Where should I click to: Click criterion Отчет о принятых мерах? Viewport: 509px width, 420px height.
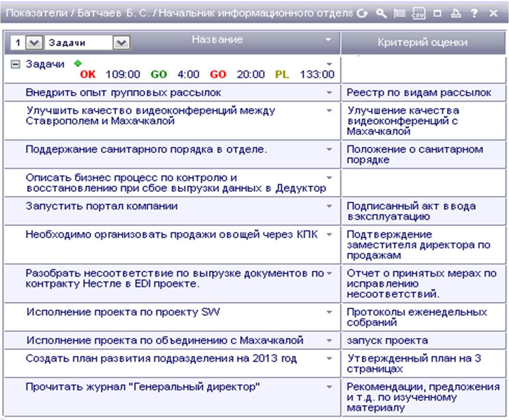[x=421, y=284]
